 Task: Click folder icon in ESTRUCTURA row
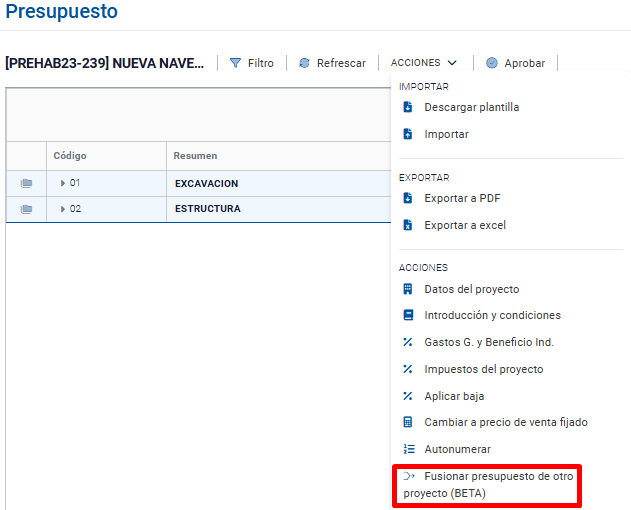click(x=26, y=209)
